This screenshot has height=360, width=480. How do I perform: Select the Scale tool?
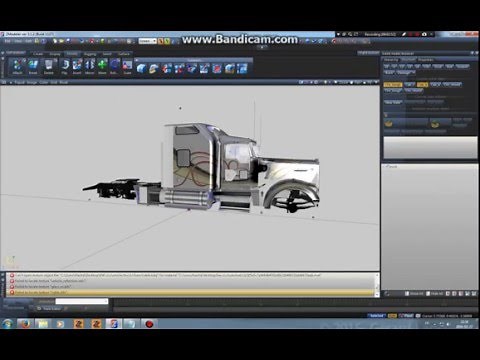pos(127,66)
